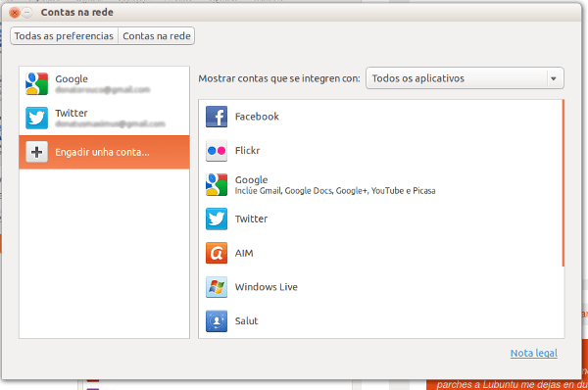This screenshot has width=588, height=390.
Task: Click the plus icon beside Engadir unha conta
Action: pos(37,152)
